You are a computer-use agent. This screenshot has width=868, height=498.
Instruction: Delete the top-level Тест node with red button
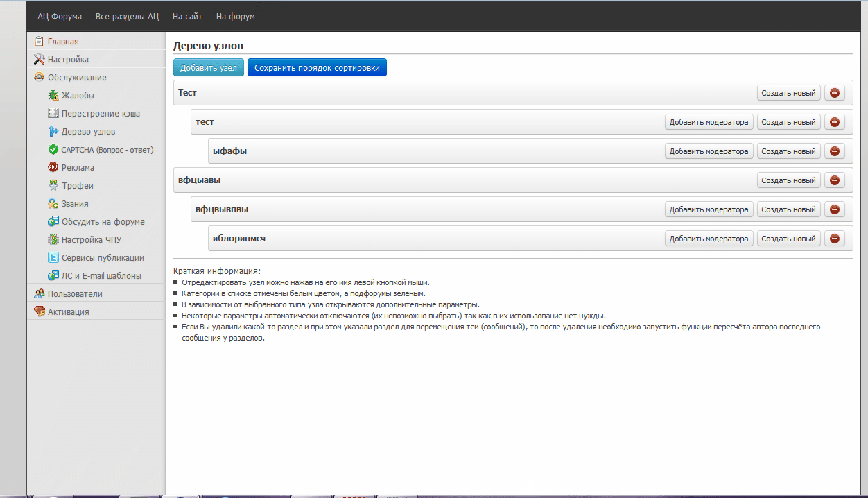pyautogui.click(x=834, y=93)
